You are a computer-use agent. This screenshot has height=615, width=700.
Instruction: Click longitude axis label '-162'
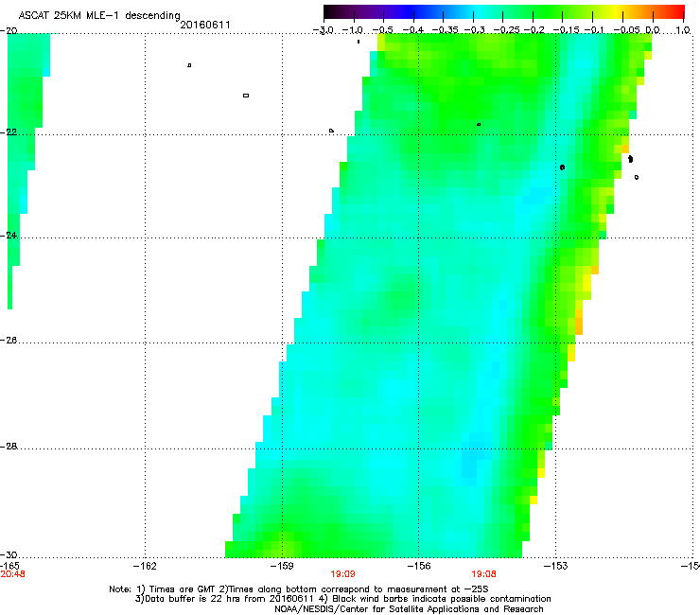coord(145,566)
